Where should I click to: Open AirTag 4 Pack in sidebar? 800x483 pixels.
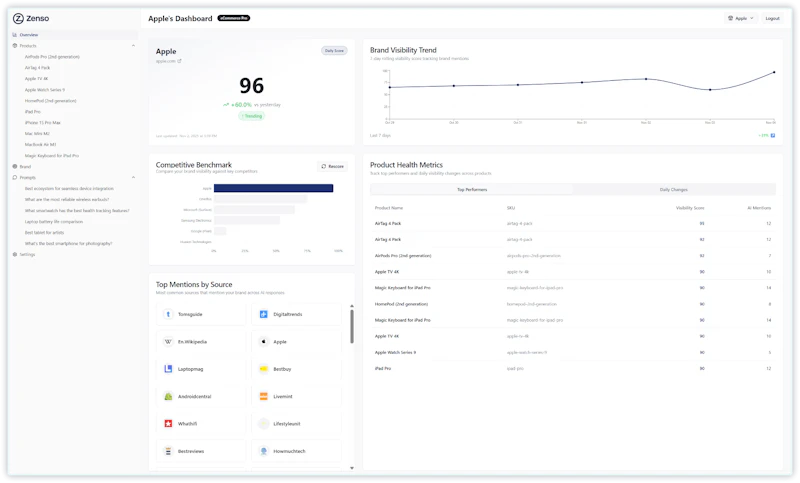(38, 68)
